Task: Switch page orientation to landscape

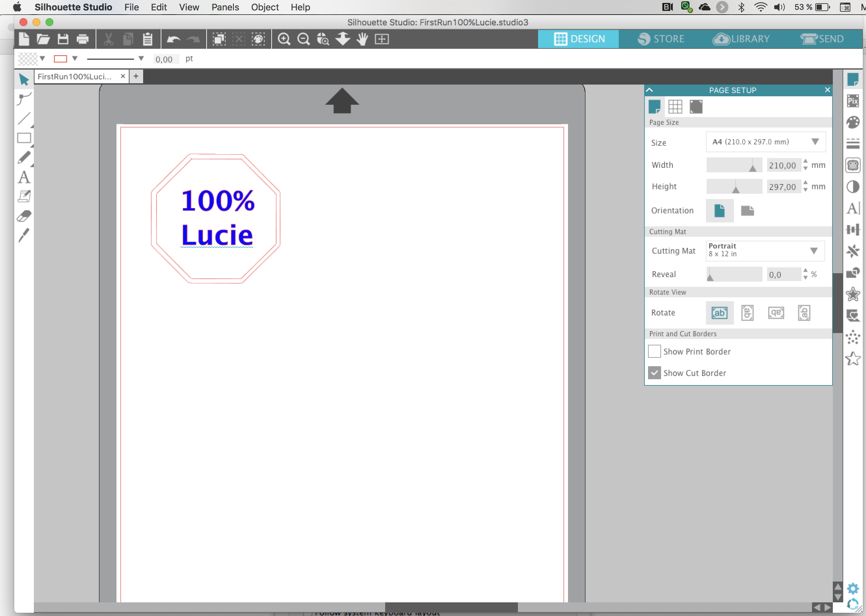Action: click(x=747, y=210)
